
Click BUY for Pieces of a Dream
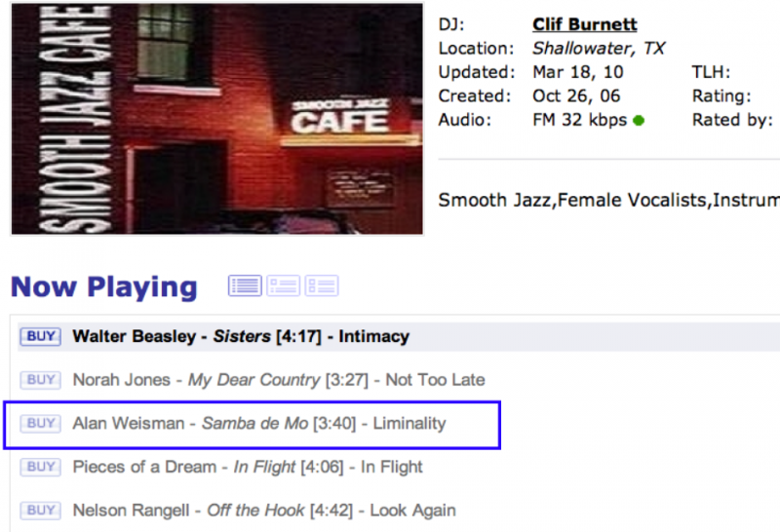40,467
